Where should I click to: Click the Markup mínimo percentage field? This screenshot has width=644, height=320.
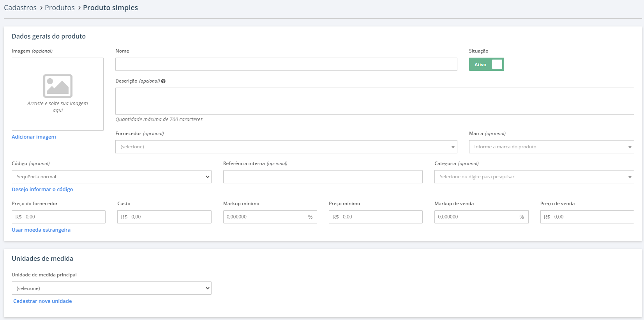(270, 217)
